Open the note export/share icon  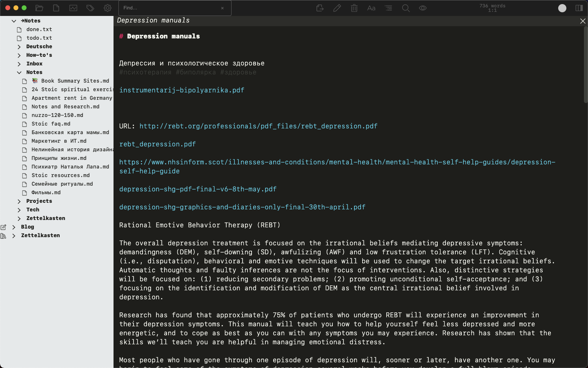320,8
